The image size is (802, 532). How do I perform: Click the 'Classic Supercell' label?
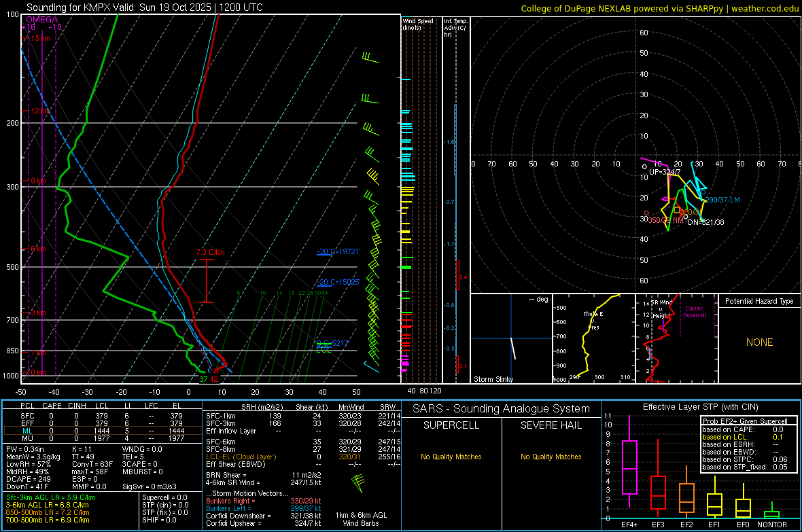(695, 312)
